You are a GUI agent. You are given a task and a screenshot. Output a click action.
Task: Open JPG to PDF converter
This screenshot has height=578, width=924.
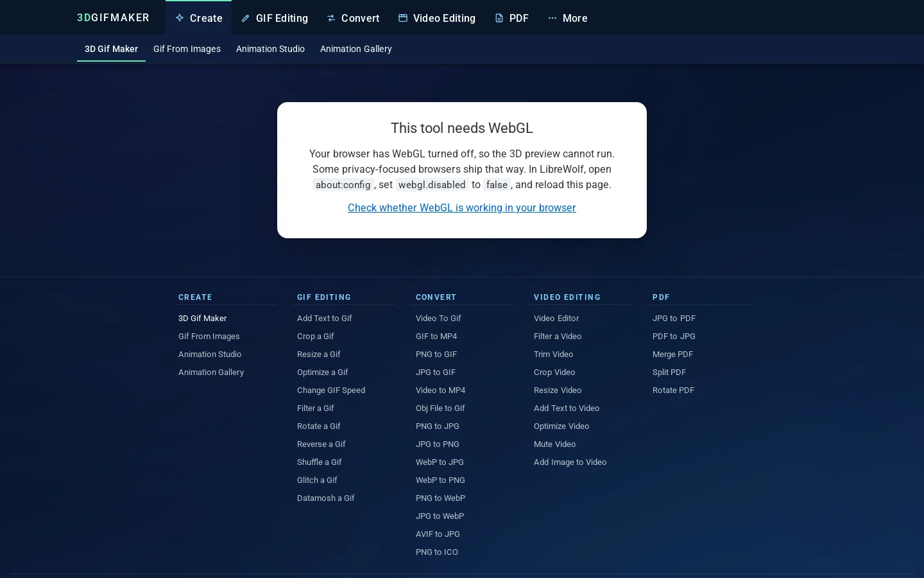[674, 318]
